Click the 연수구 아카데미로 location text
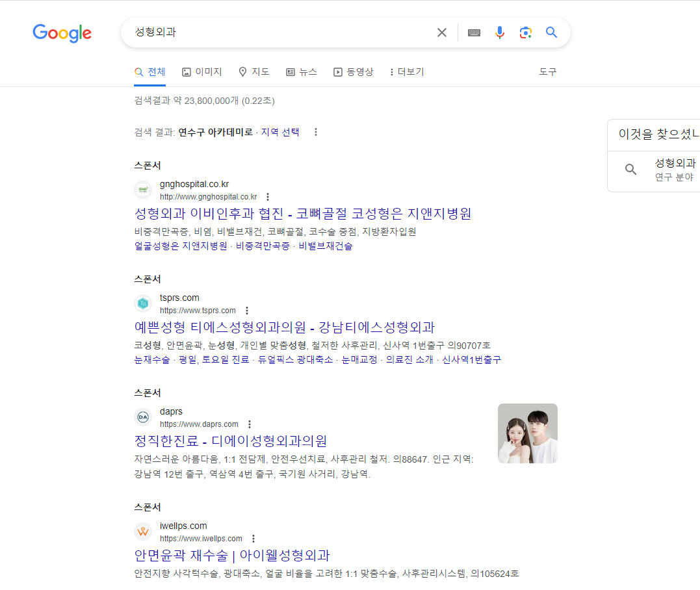The height and width of the screenshot is (590, 700). [x=215, y=132]
